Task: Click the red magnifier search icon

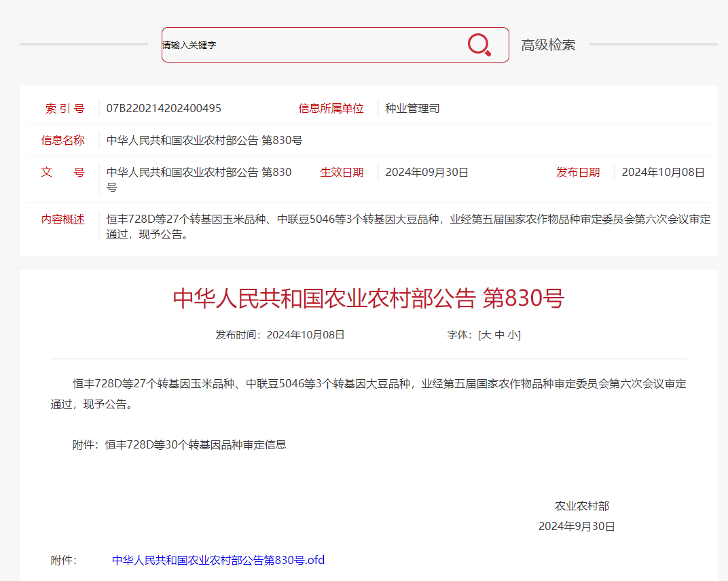Action: 479,45
